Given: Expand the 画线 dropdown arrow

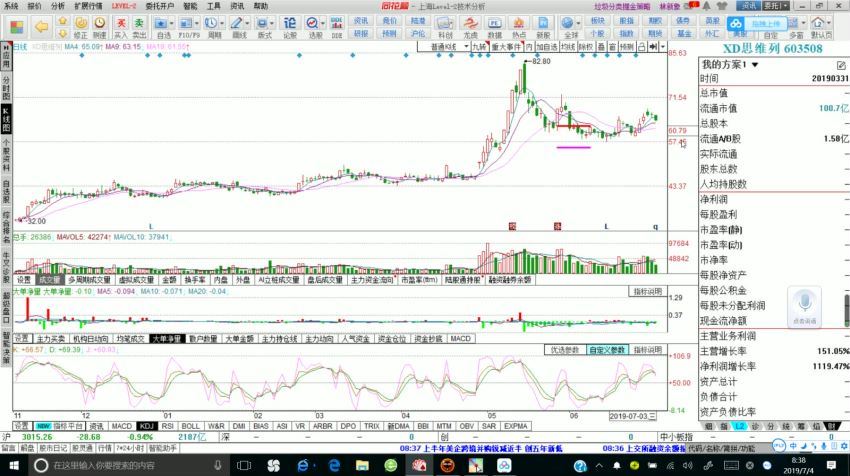Looking at the screenshot, I should click(247, 24).
